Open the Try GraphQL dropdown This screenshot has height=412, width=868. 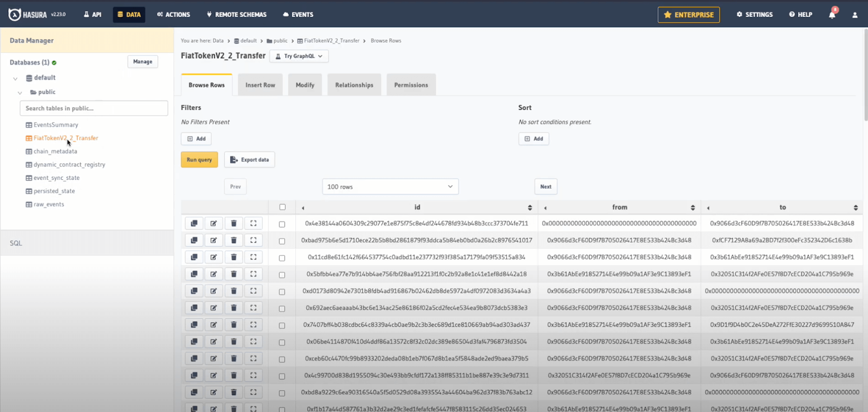[299, 56]
